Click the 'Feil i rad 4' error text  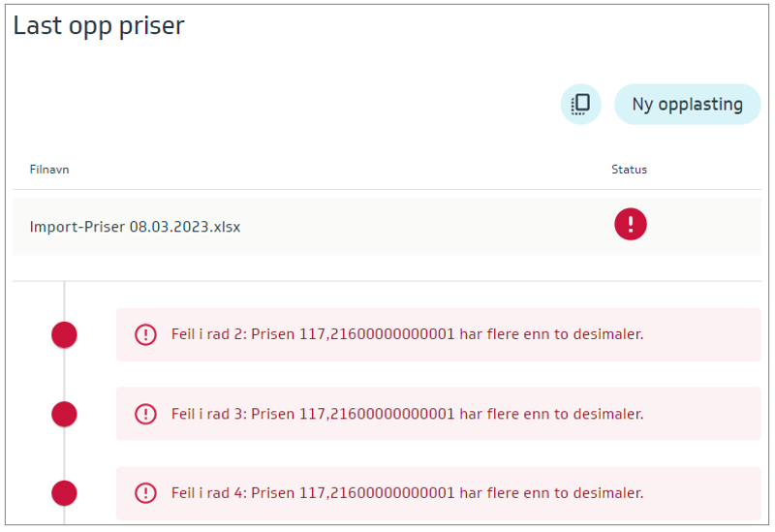click(x=208, y=492)
